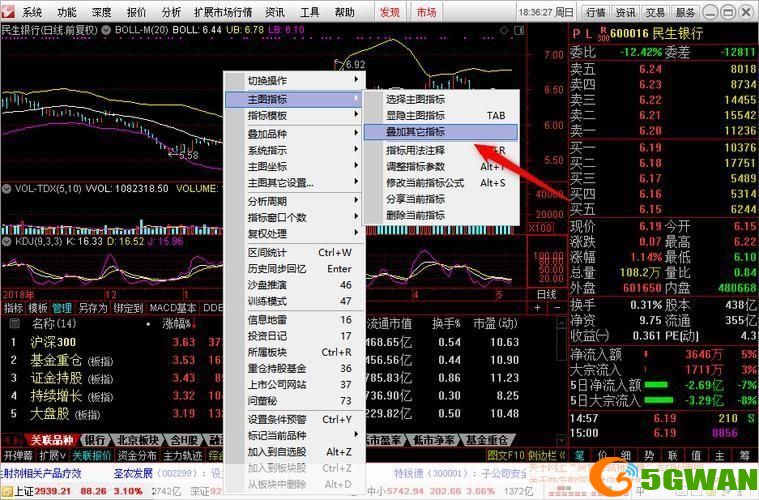Click the diamond icon in chart header
Viewport: 759px width, 500px height.
pyautogui.click(x=504, y=30)
